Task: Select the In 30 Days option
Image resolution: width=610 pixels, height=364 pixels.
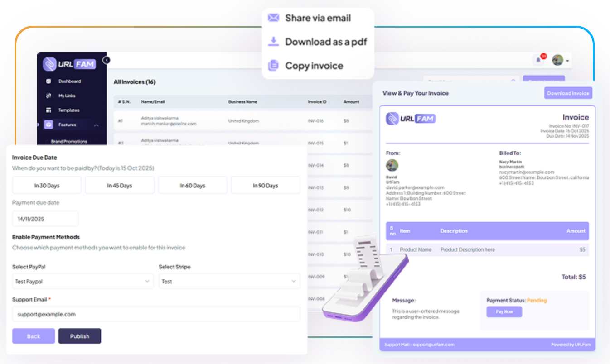Action: pyautogui.click(x=47, y=186)
